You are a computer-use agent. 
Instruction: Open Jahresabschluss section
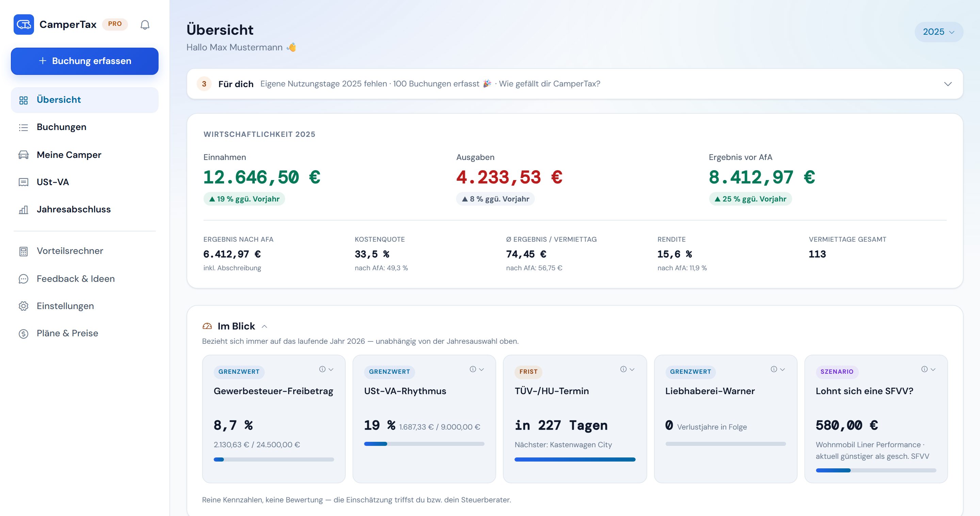point(84,209)
